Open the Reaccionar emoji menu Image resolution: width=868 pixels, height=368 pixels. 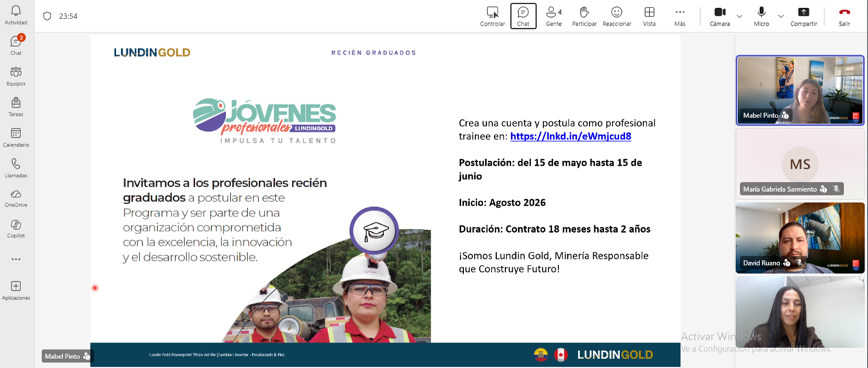point(616,16)
